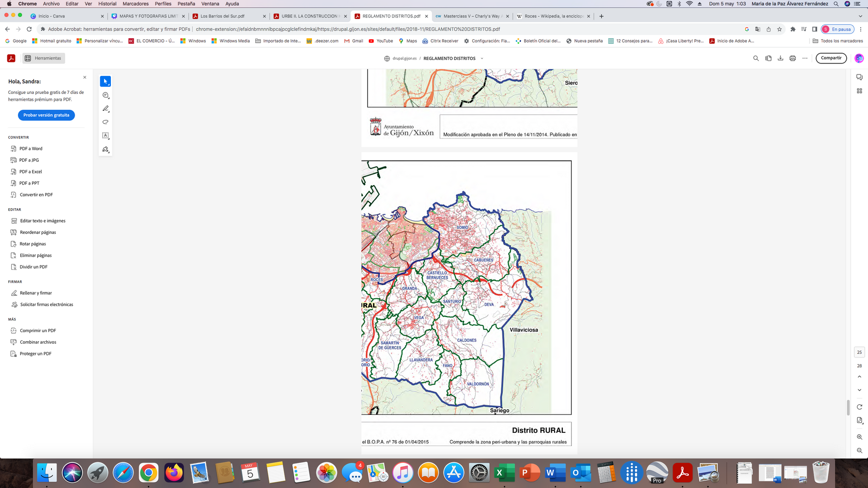
Task: Click the page number 25 field
Action: (x=859, y=352)
